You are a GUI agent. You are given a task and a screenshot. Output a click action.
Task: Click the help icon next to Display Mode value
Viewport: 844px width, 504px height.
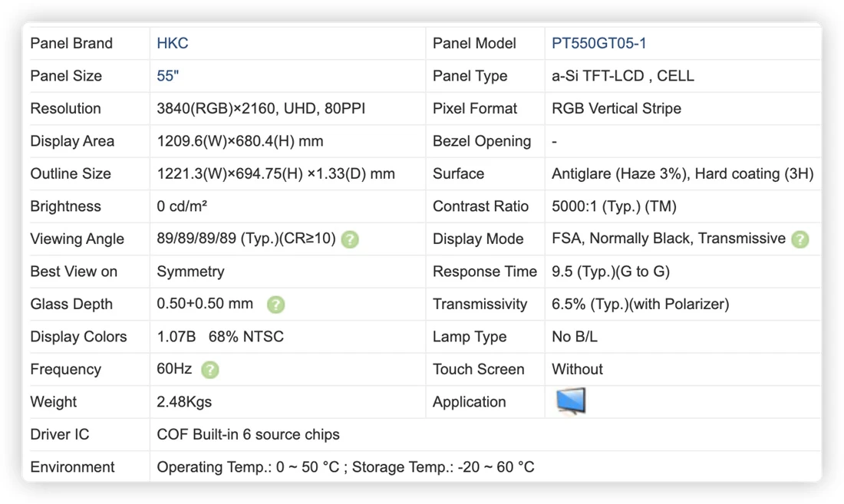(x=799, y=239)
